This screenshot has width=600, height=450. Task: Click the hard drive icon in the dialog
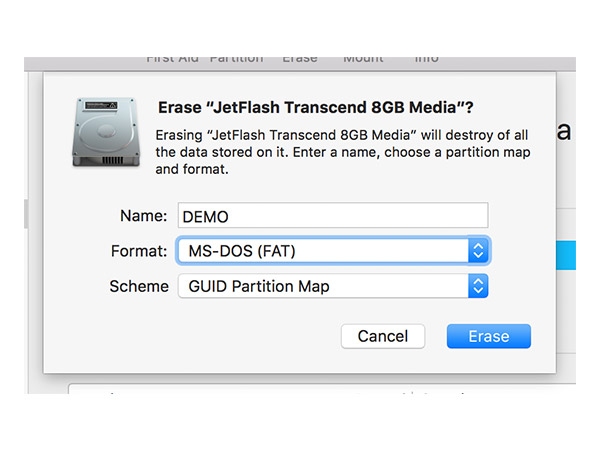pos(106,132)
